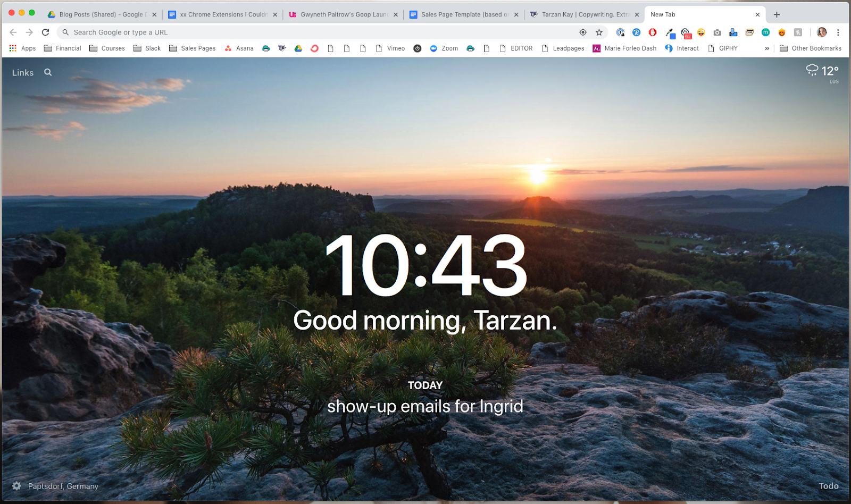851x504 pixels.
Task: Open the gray Honey 'h' extension icon
Action: (798, 32)
